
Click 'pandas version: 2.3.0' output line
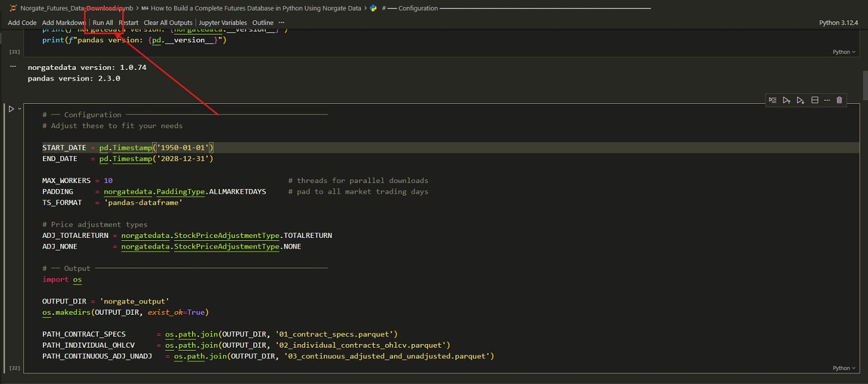(x=74, y=78)
